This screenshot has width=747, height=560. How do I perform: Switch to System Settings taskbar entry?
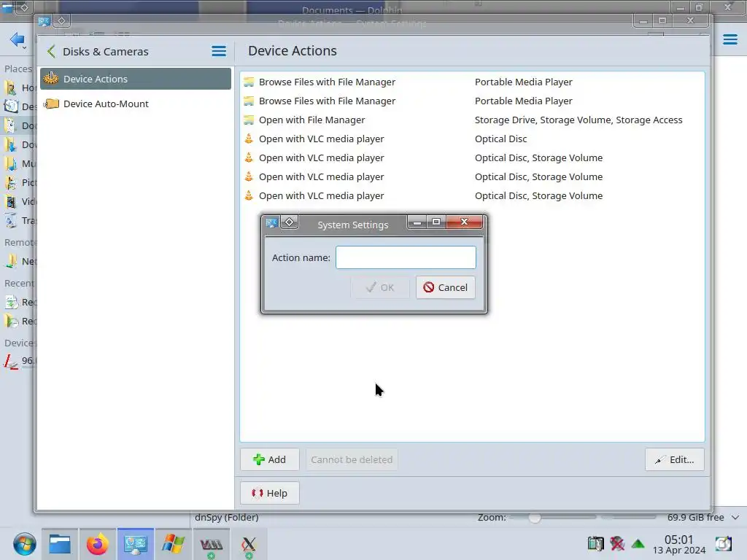point(135,544)
